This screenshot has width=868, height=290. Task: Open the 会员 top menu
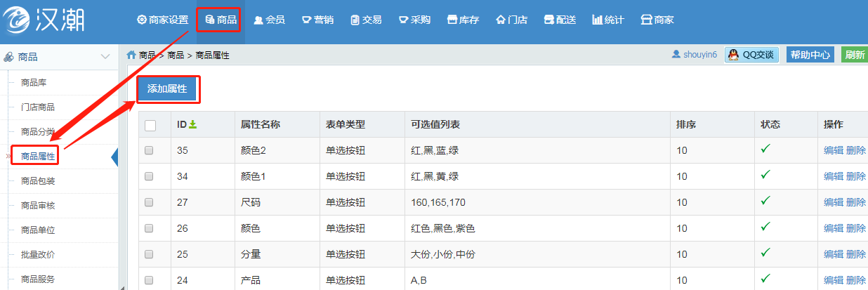(269, 20)
